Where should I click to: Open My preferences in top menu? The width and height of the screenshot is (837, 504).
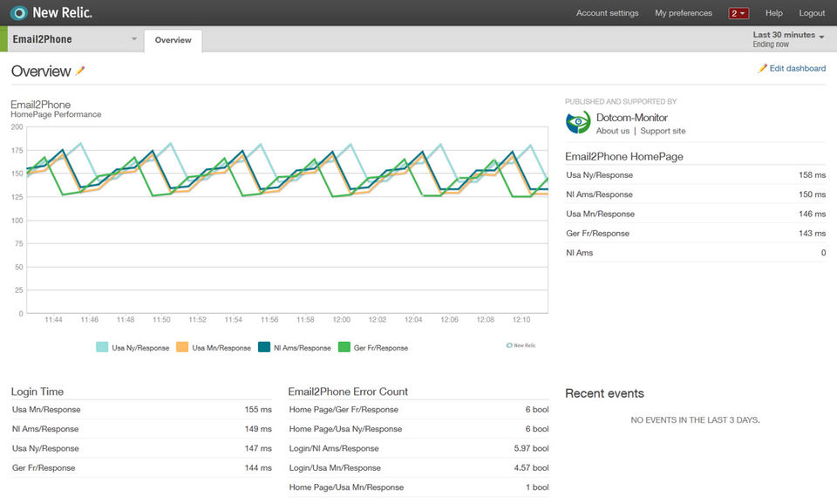(x=684, y=13)
